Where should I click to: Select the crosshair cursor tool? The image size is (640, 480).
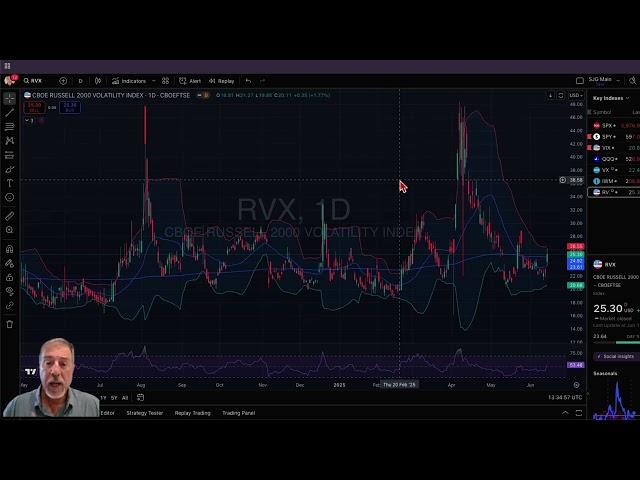[x=9, y=98]
